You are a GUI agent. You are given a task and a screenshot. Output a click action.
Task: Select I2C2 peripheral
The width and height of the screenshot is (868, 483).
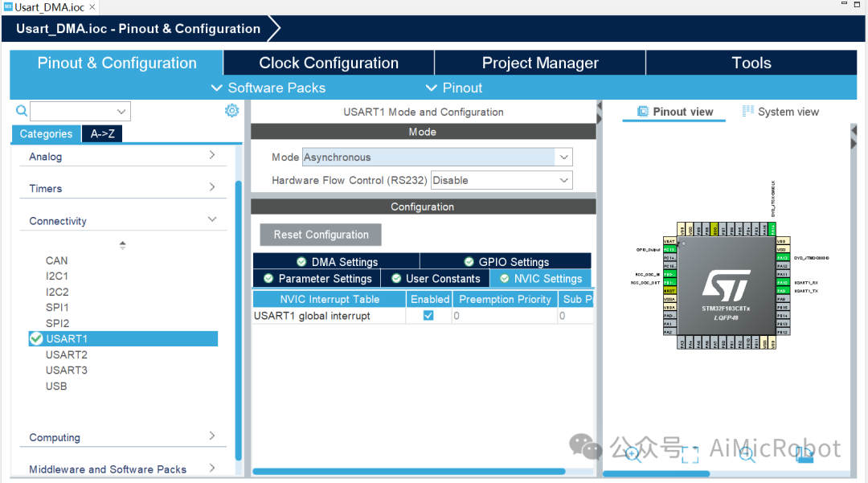tap(57, 292)
